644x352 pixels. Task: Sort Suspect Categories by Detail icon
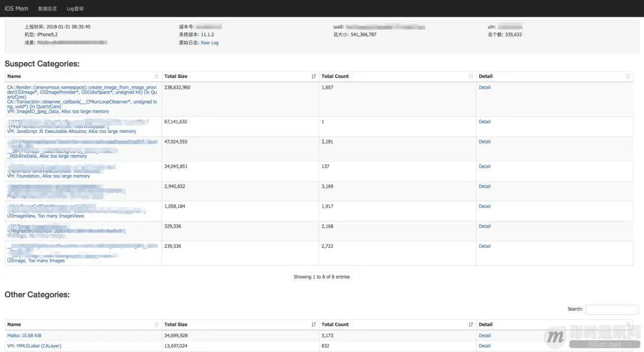tap(628, 76)
